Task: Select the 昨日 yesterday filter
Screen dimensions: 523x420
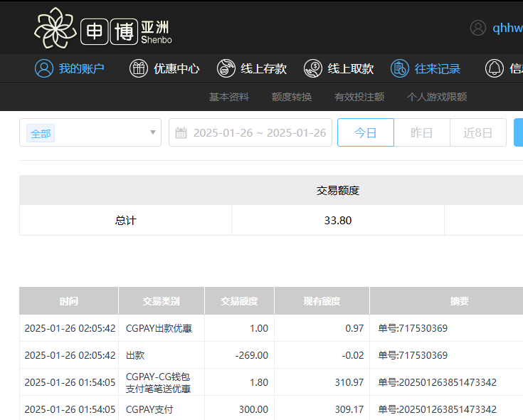Action: point(422,133)
